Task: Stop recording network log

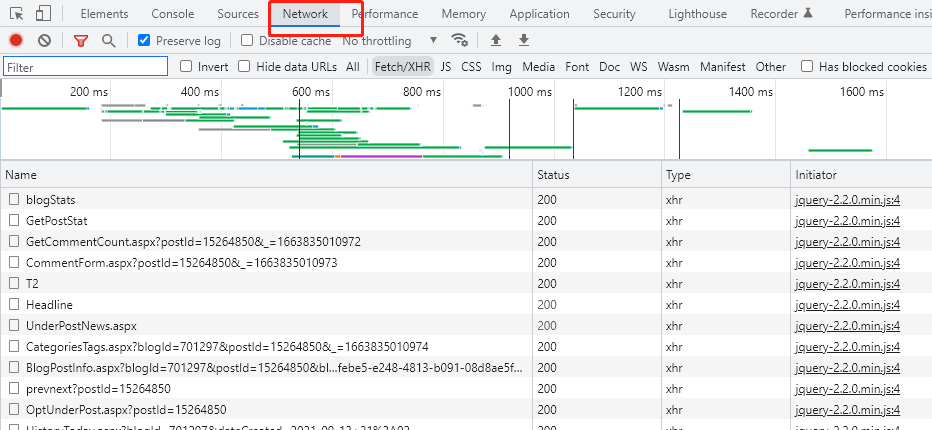Action: (x=16, y=40)
